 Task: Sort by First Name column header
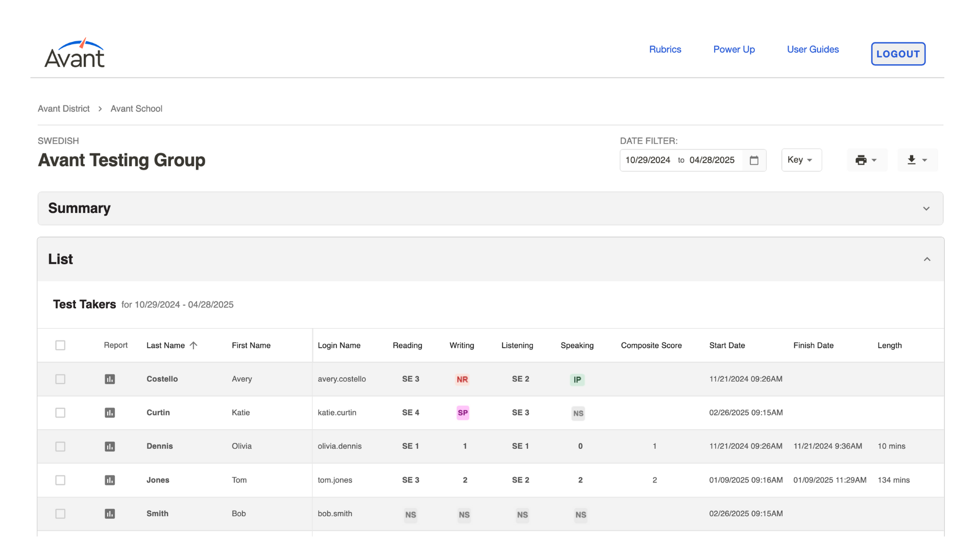[x=251, y=345]
